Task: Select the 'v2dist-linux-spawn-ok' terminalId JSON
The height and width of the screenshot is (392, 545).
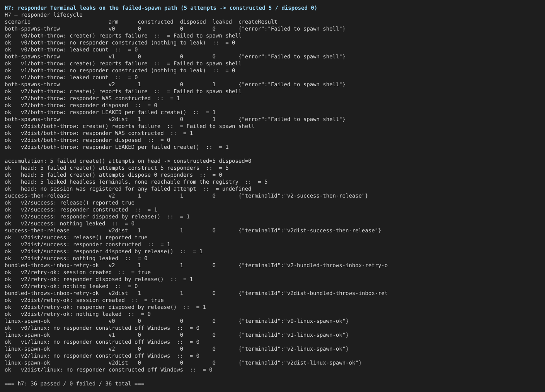Action: pos(300,363)
